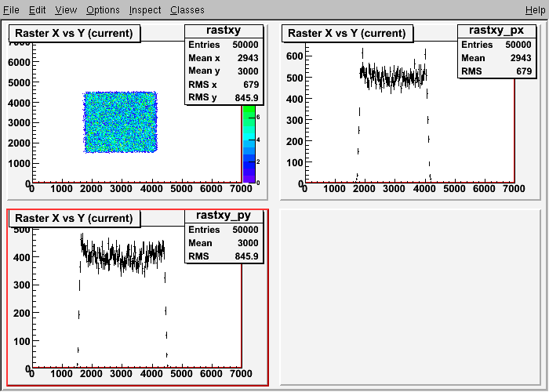Open the Classes menu

(187, 9)
